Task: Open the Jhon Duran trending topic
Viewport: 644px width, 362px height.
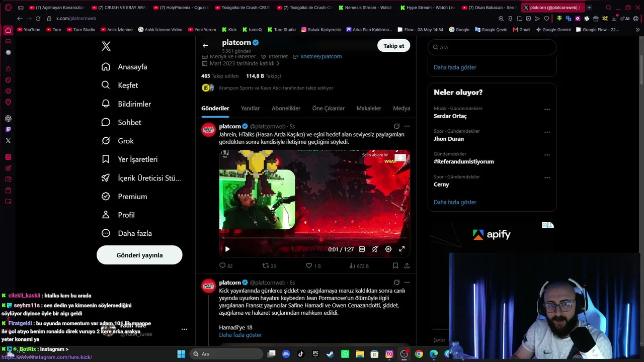Action: pos(449,139)
